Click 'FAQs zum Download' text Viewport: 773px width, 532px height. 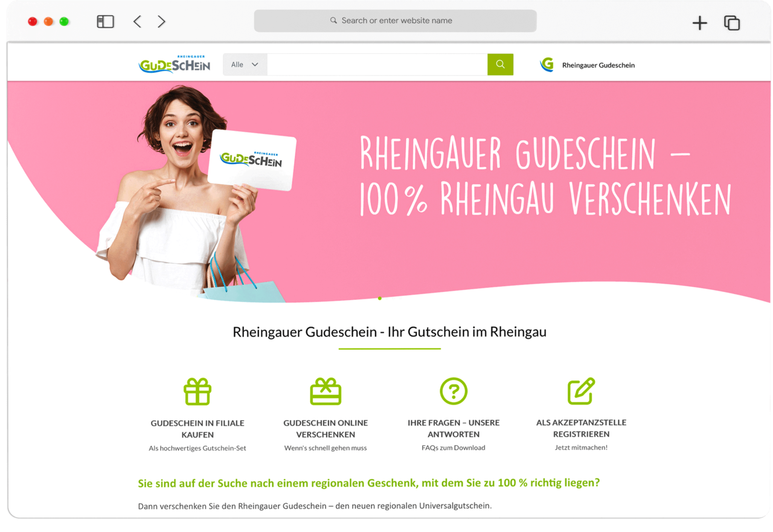click(454, 447)
